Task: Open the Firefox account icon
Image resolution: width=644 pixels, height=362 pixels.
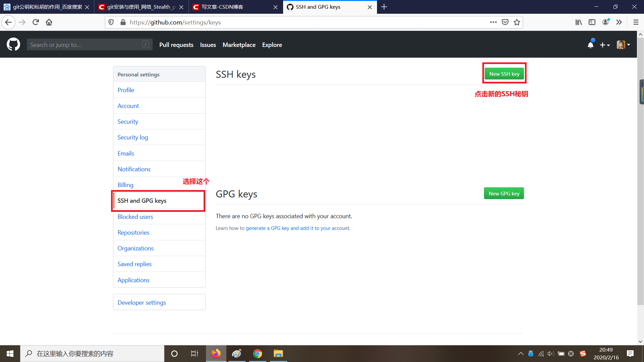Action: pyautogui.click(x=606, y=22)
